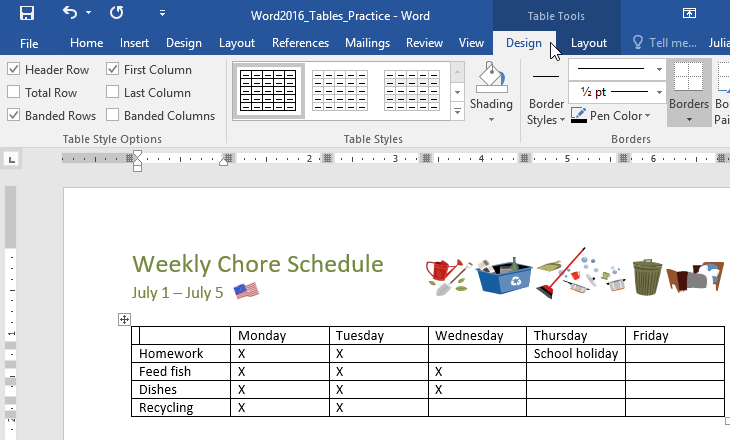The width and height of the screenshot is (730, 440).
Task: Enable the Total Row checkbox
Action: pyautogui.click(x=13, y=93)
